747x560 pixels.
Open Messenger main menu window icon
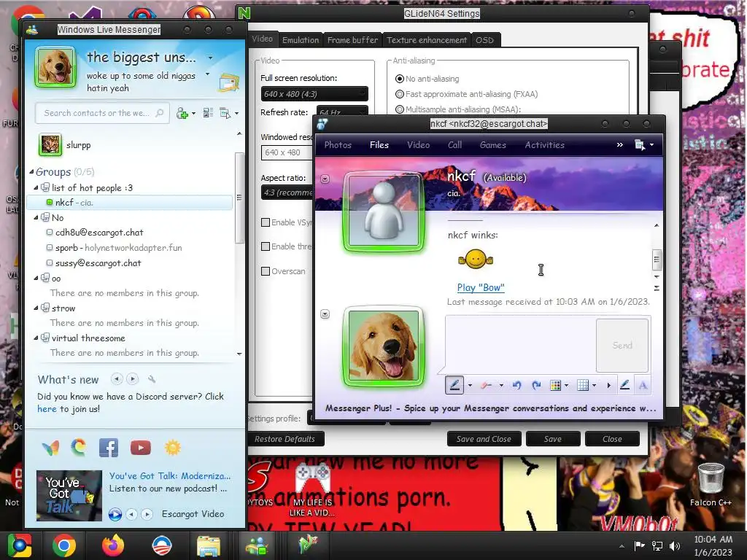[x=225, y=113]
